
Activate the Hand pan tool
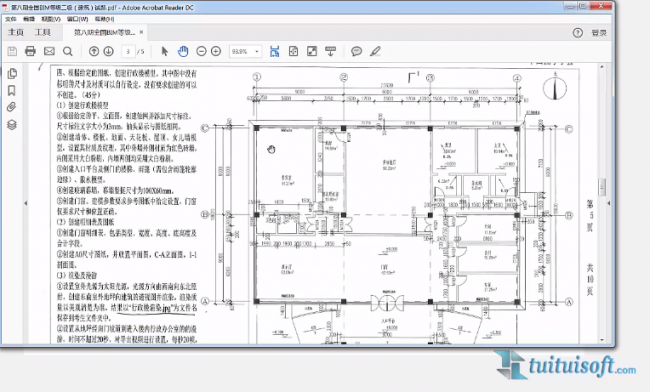click(183, 51)
